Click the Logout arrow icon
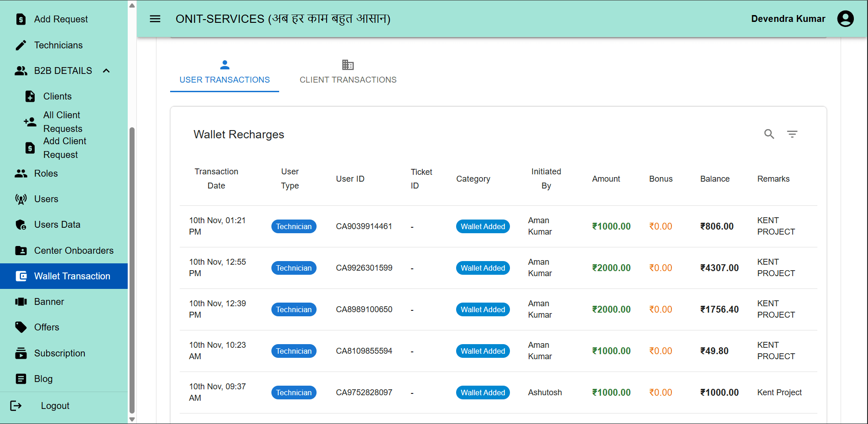The width and height of the screenshot is (868, 424). point(16,406)
